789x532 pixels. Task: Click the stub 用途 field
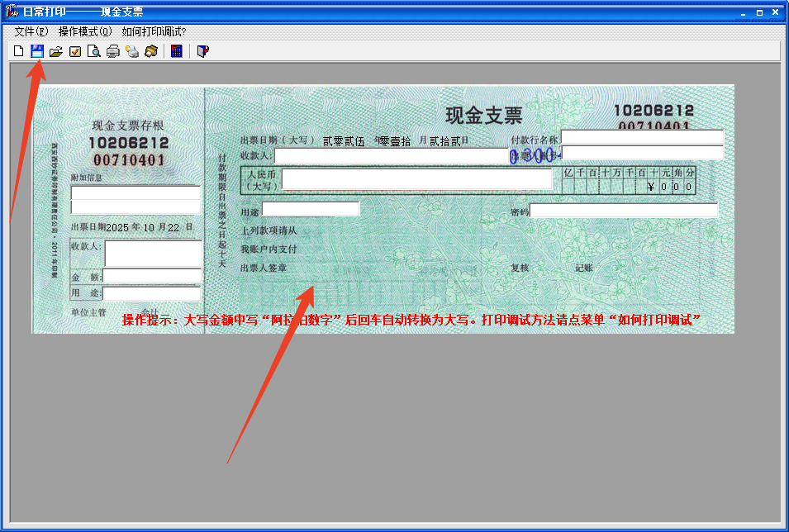(x=152, y=293)
